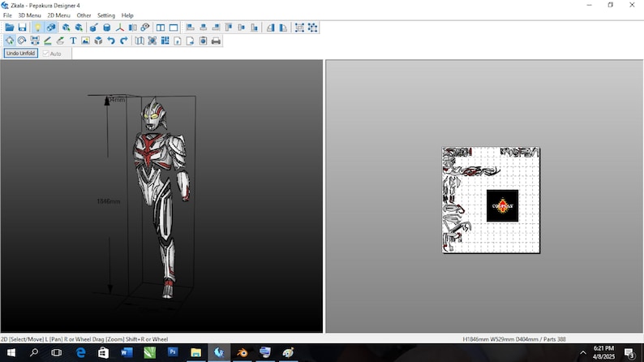Open the 2D Menu
This screenshot has width=644, height=362.
[58, 15]
